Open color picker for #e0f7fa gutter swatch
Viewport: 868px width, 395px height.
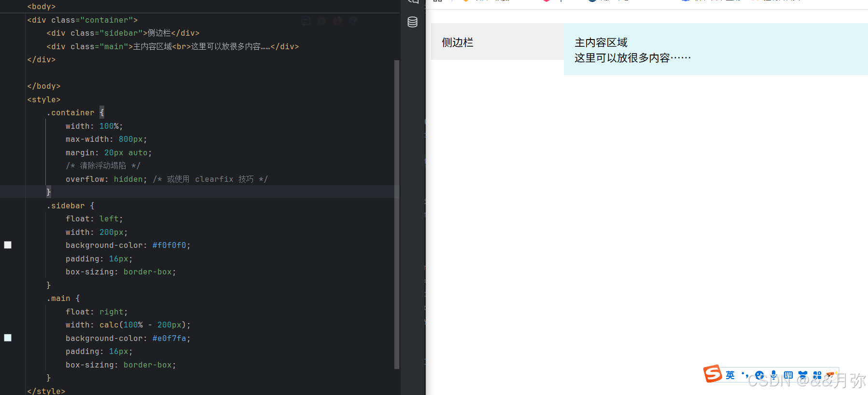(x=8, y=338)
